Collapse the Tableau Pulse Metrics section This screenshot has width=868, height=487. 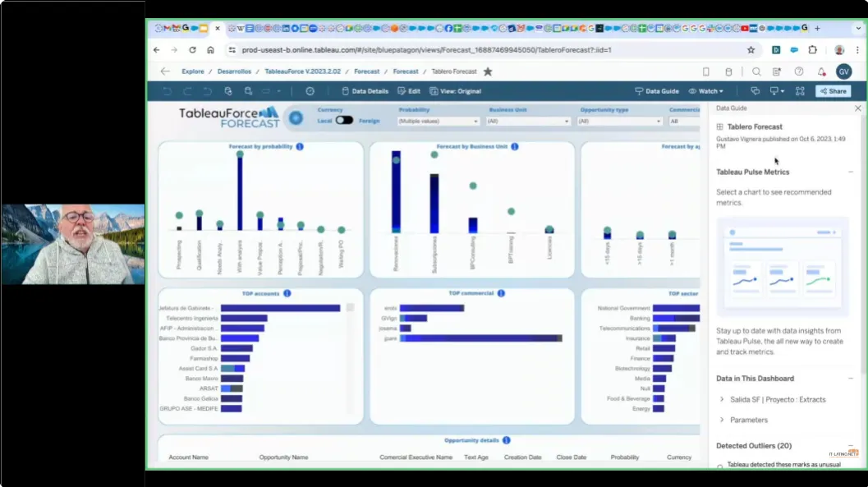point(851,172)
